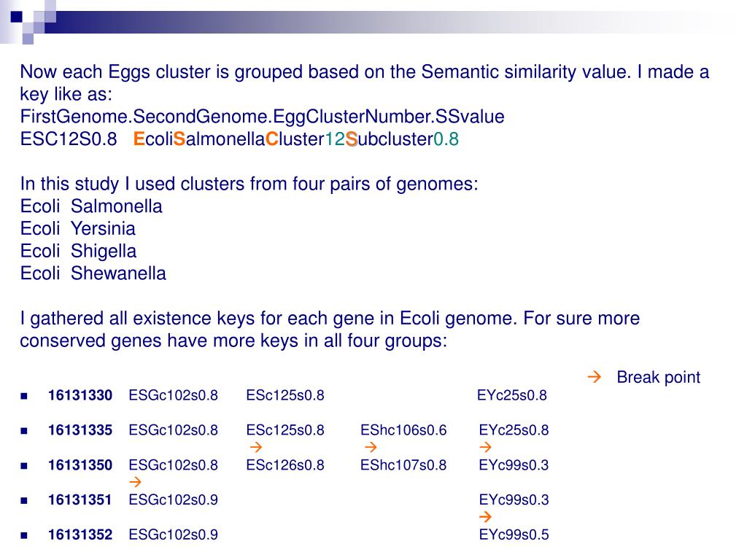The width and height of the screenshot is (747, 560).
Task: Click the arrow below EYc99s0.3 in row 16131351
Action: (485, 517)
